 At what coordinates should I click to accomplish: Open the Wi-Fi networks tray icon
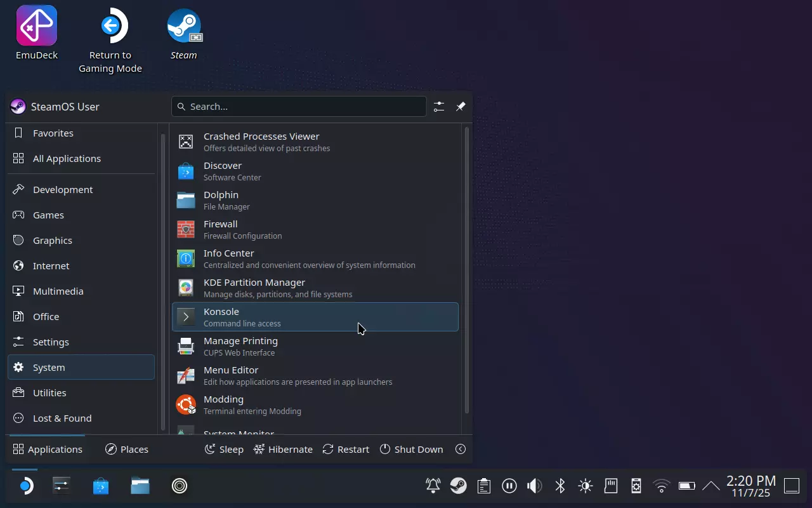tap(662, 486)
